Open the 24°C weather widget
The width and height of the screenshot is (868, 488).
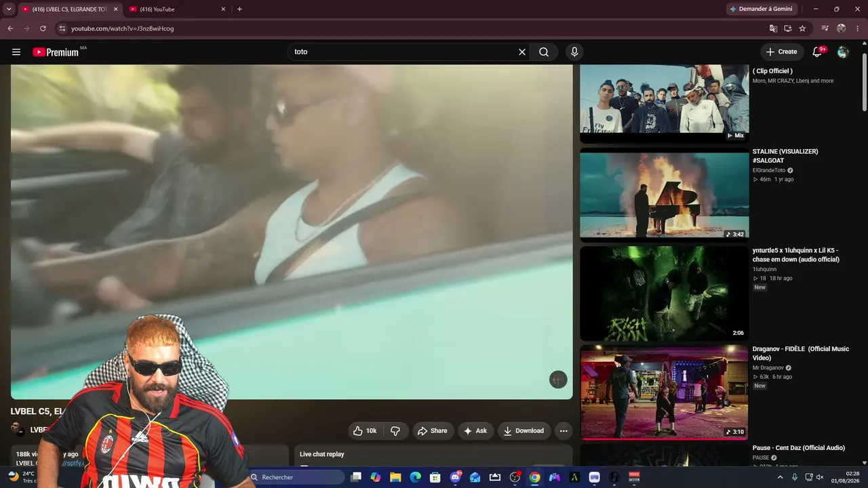[22, 477]
